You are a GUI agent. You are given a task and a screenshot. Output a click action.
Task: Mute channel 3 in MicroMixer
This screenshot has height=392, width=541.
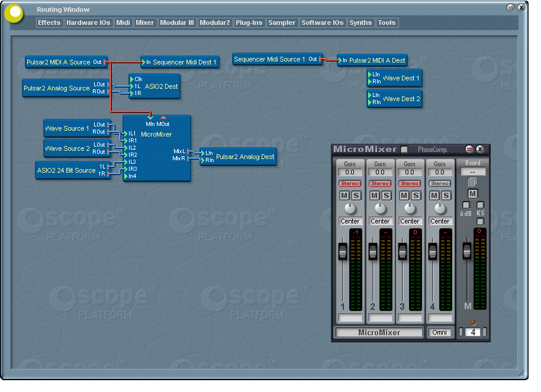[404, 196]
